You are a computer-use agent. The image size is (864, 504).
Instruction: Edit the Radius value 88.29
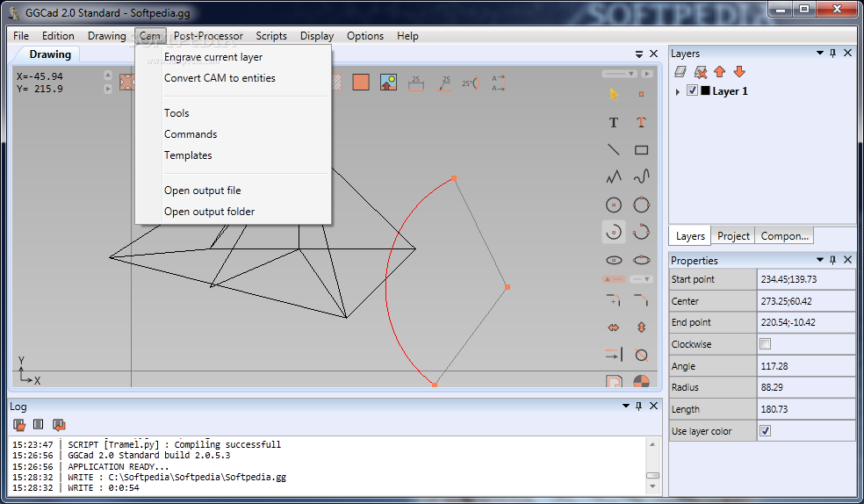click(806, 387)
